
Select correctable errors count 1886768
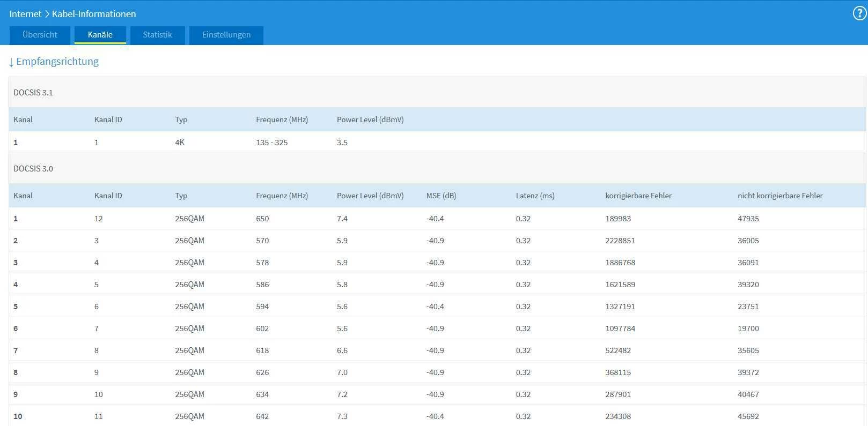[x=620, y=263]
